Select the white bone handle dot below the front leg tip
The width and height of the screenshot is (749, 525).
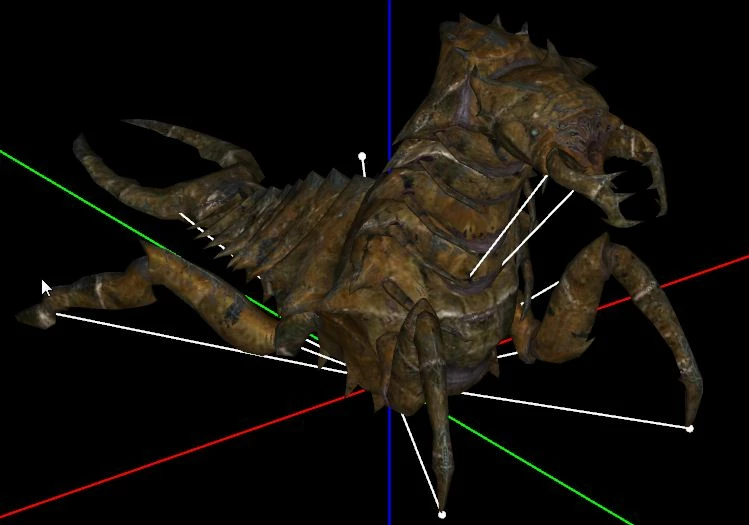(442, 514)
